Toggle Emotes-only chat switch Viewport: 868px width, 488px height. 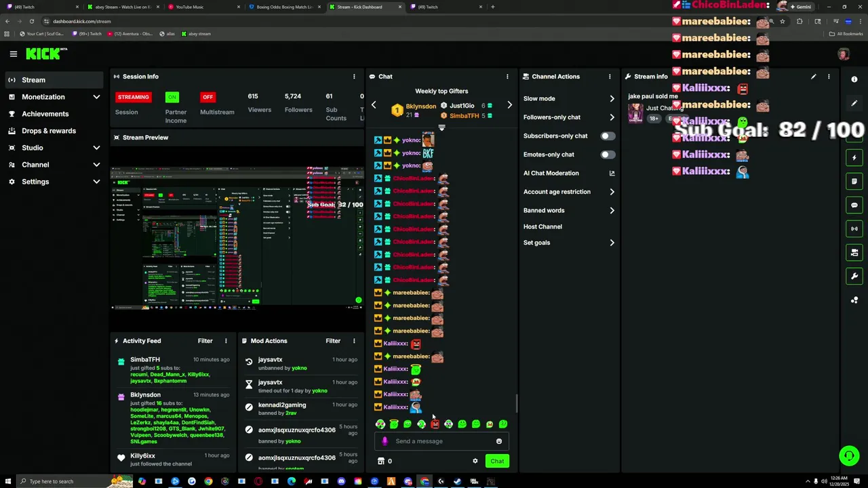(x=608, y=155)
